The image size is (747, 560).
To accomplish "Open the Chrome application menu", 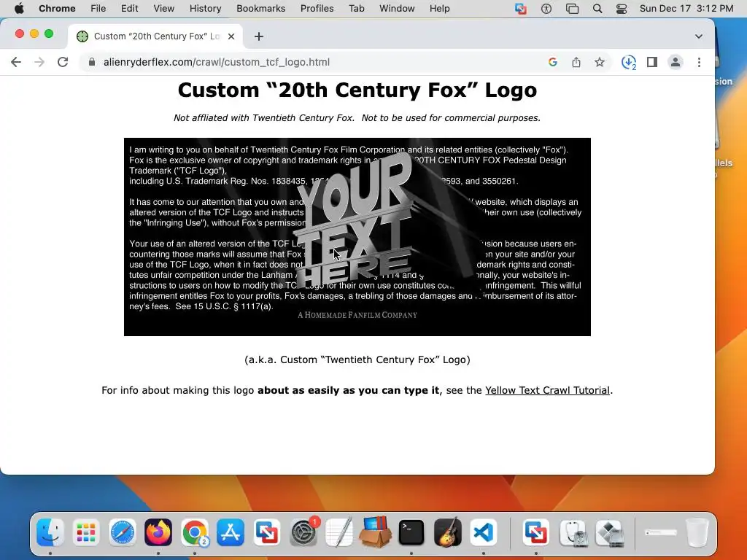I will [x=57, y=8].
